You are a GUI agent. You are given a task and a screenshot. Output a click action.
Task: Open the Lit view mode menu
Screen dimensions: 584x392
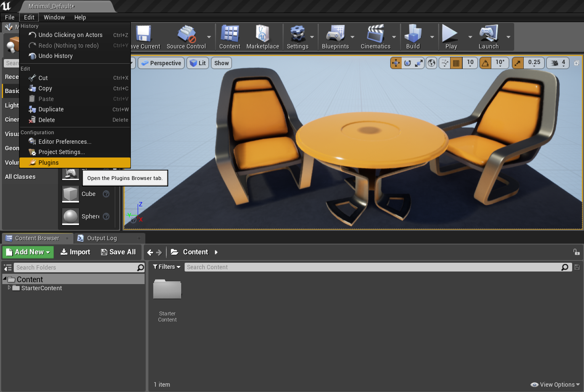coord(198,63)
